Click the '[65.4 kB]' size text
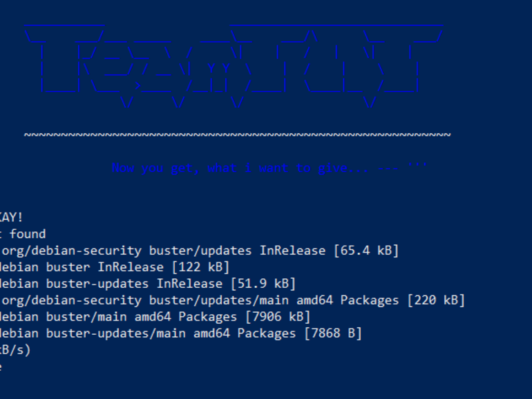The image size is (532, 399). tap(366, 251)
